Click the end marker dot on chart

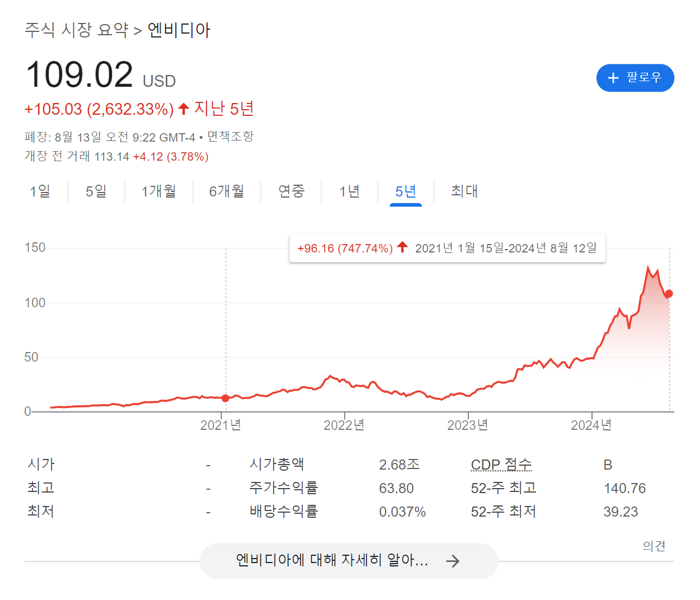pos(669,294)
